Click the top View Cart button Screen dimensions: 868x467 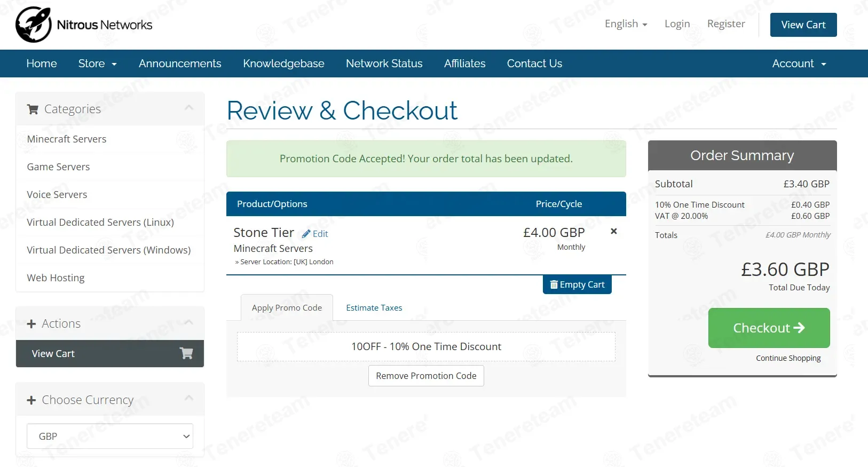pyautogui.click(x=803, y=25)
